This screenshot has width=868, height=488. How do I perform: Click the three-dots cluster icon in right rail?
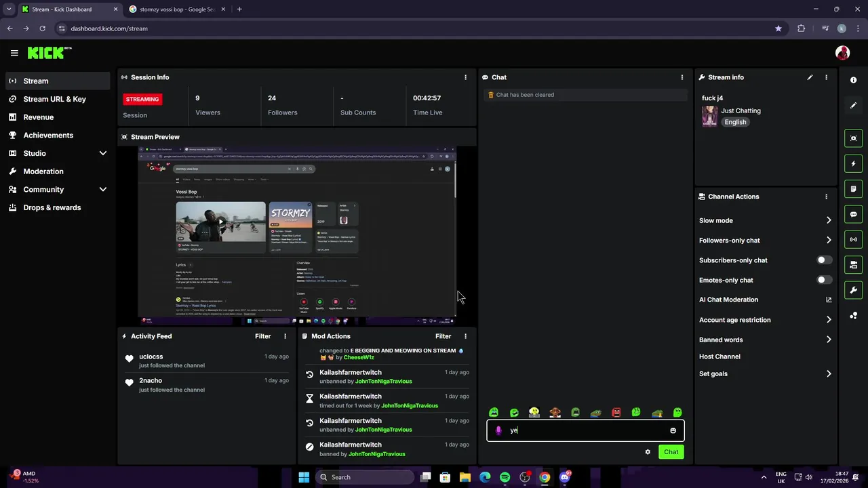[x=853, y=316]
